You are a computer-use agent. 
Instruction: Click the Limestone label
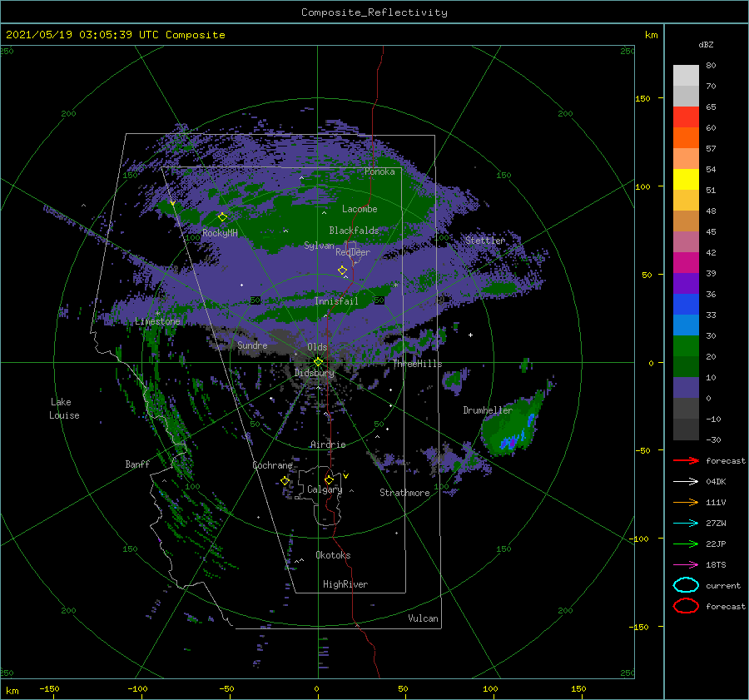click(157, 321)
